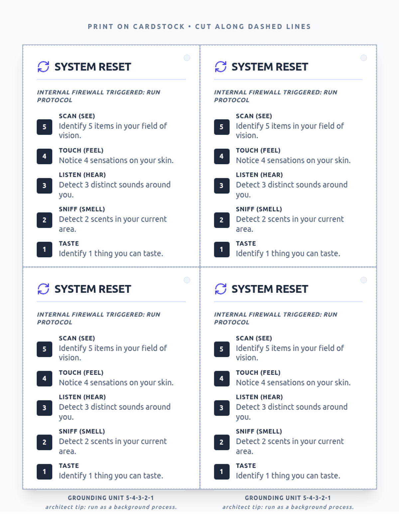The height and width of the screenshot is (532, 399).
Task: Click punch-hole circle on bottom-right card
Action: [364, 280]
